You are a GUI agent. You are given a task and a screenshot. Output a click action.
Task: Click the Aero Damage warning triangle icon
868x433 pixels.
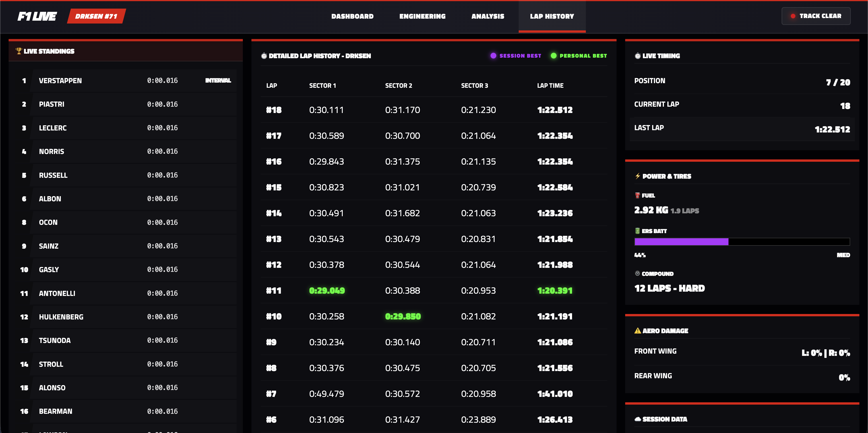pyautogui.click(x=638, y=331)
